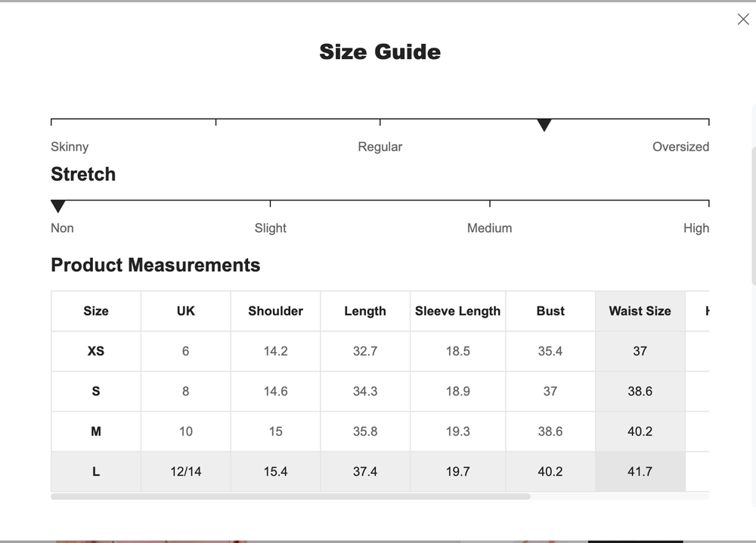Click the fit indicator triangle near Oversized
The width and height of the screenshot is (756, 543).
[x=544, y=125]
